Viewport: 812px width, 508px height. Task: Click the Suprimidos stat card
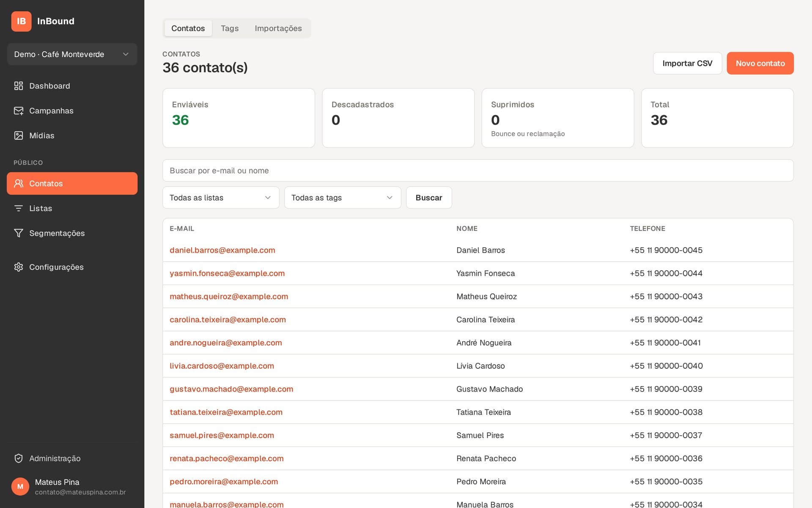(558, 118)
